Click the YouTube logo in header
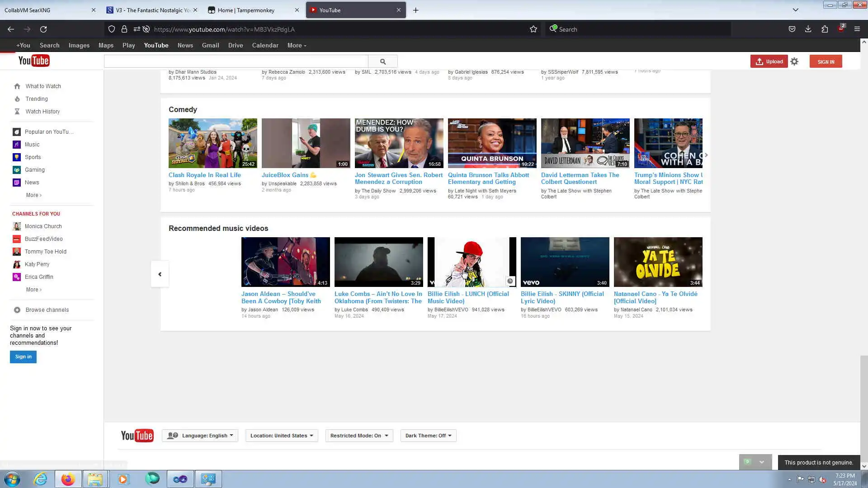This screenshot has width=868, height=488. (34, 61)
